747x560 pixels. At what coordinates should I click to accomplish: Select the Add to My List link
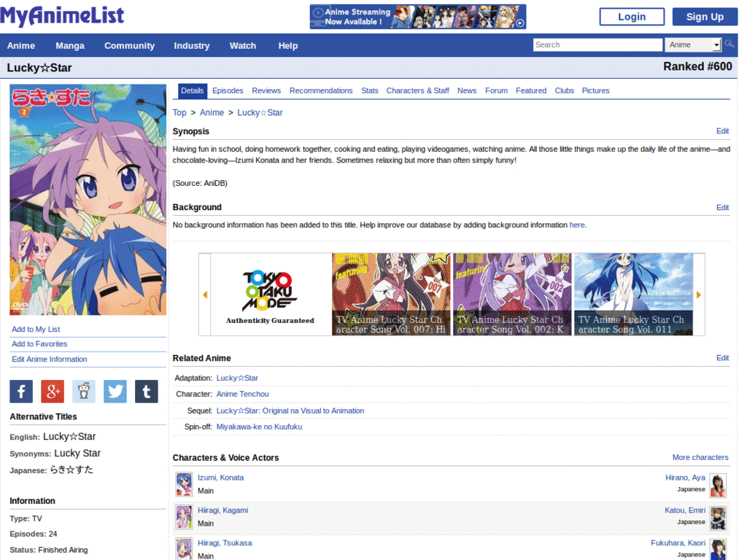[x=36, y=329]
